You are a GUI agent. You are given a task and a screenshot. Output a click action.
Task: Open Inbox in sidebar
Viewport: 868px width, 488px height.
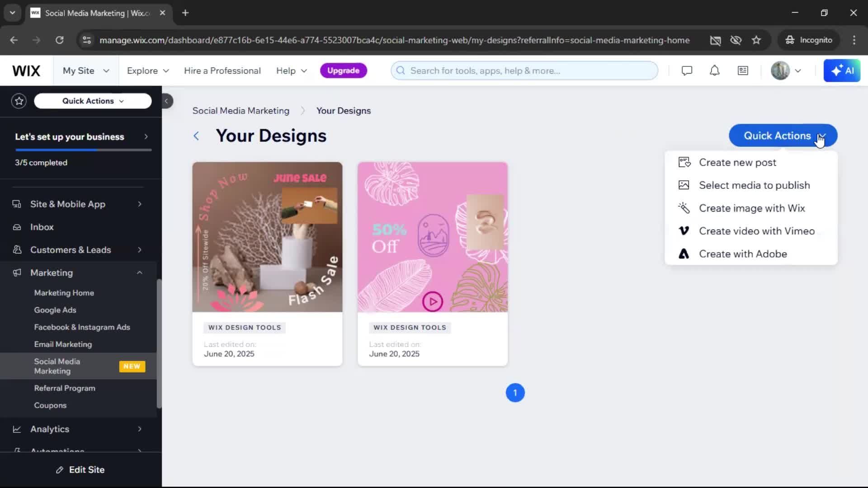(x=42, y=227)
